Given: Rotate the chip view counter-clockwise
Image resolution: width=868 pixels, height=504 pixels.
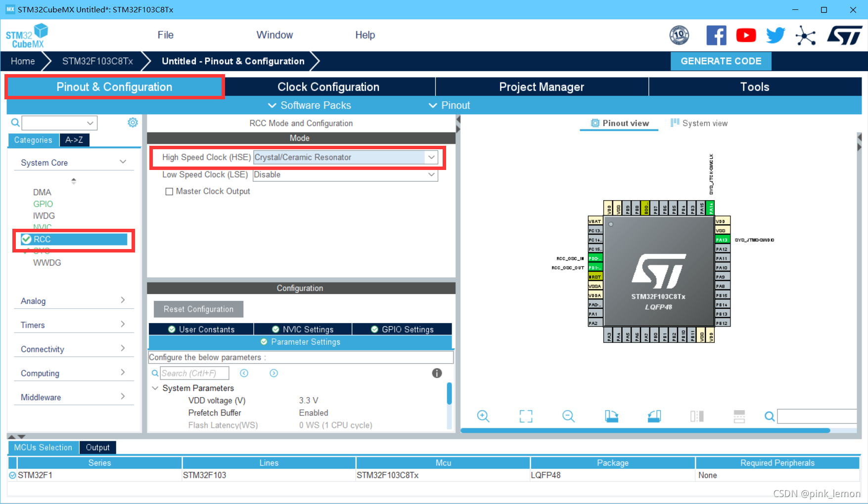Looking at the screenshot, I should 654,416.
